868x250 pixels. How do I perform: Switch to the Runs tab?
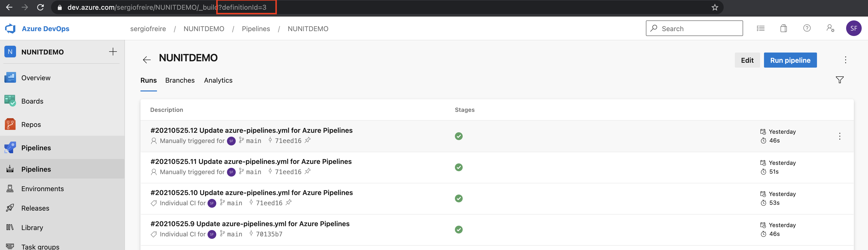click(149, 80)
